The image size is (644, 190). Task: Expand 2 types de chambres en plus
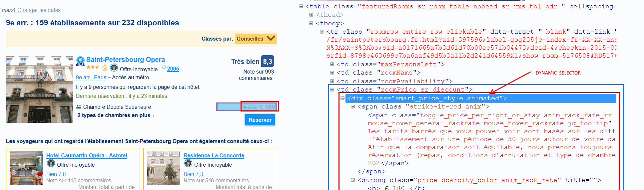[x=116, y=115]
